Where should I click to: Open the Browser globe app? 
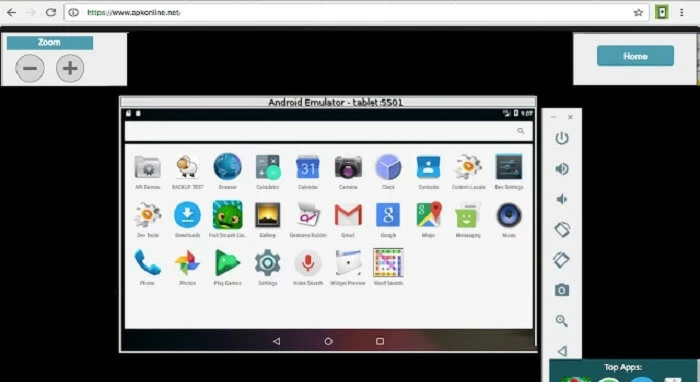(x=227, y=167)
